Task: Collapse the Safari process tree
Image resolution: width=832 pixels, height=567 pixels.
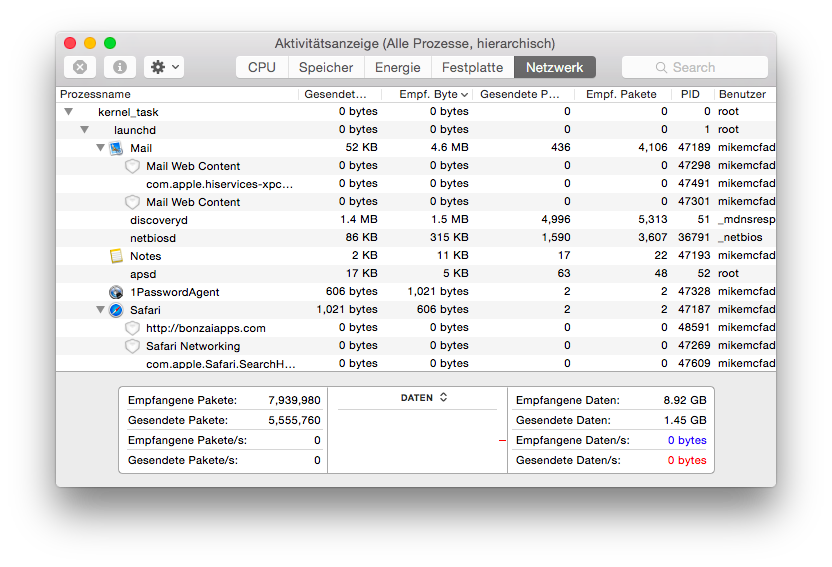Action: coord(100,310)
